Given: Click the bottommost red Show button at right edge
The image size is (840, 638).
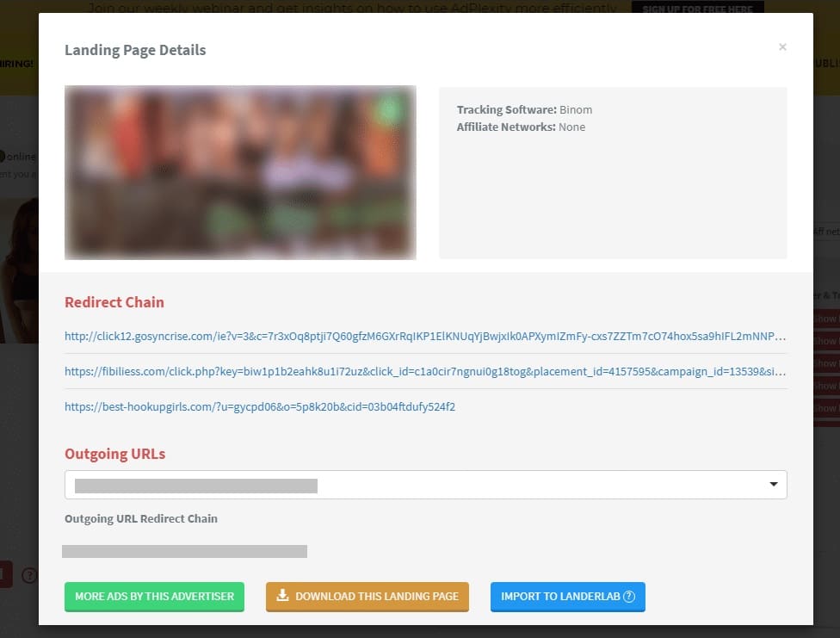Looking at the screenshot, I should click(x=825, y=408).
